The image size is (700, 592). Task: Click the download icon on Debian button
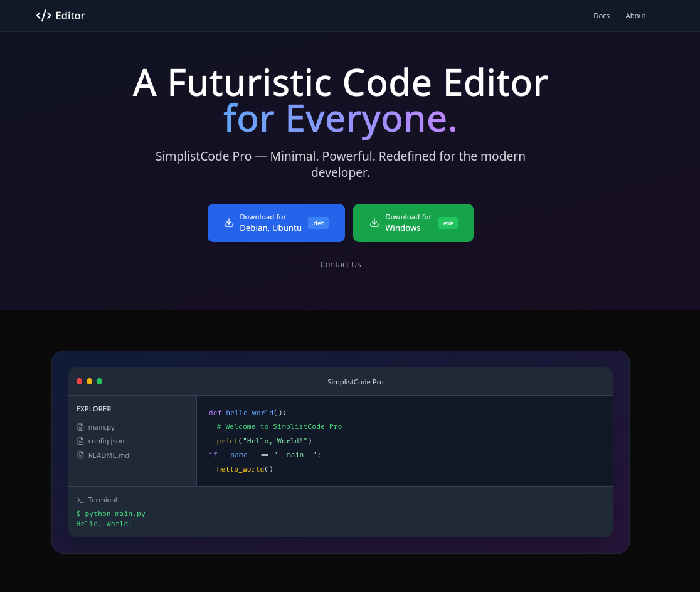point(229,223)
